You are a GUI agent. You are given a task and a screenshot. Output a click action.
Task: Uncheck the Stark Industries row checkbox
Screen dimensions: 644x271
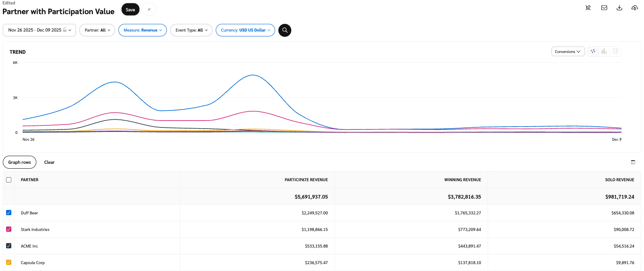[x=9, y=229]
